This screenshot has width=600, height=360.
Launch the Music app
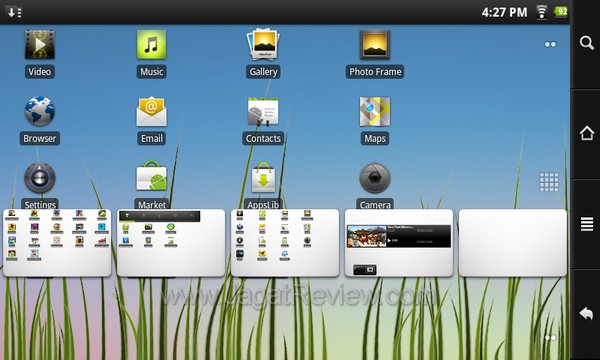click(151, 44)
